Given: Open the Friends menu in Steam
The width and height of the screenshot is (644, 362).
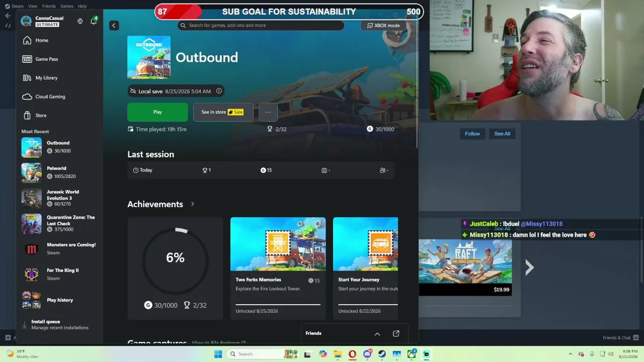Looking at the screenshot, I should point(49,6).
